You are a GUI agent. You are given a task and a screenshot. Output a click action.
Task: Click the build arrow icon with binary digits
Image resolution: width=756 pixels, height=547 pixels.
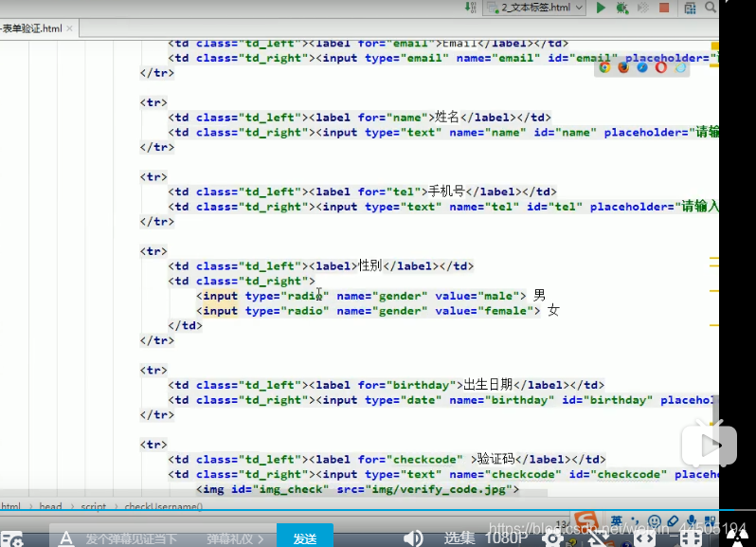470,8
